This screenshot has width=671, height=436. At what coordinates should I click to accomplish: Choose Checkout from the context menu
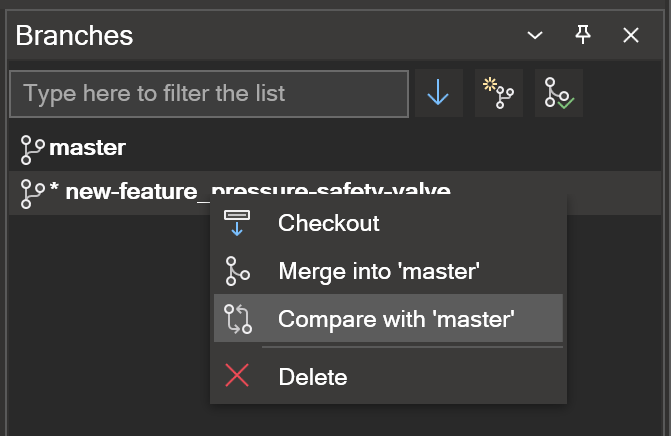pos(329,223)
